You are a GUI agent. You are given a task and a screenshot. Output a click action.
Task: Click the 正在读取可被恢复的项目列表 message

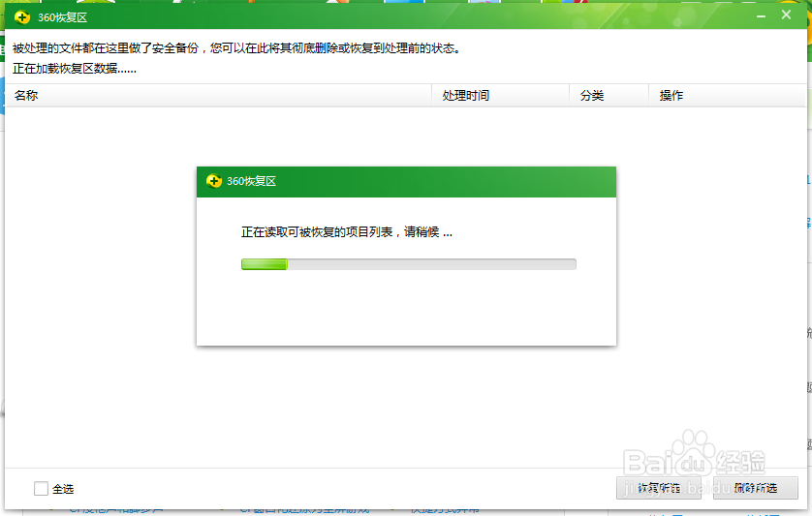(x=347, y=232)
